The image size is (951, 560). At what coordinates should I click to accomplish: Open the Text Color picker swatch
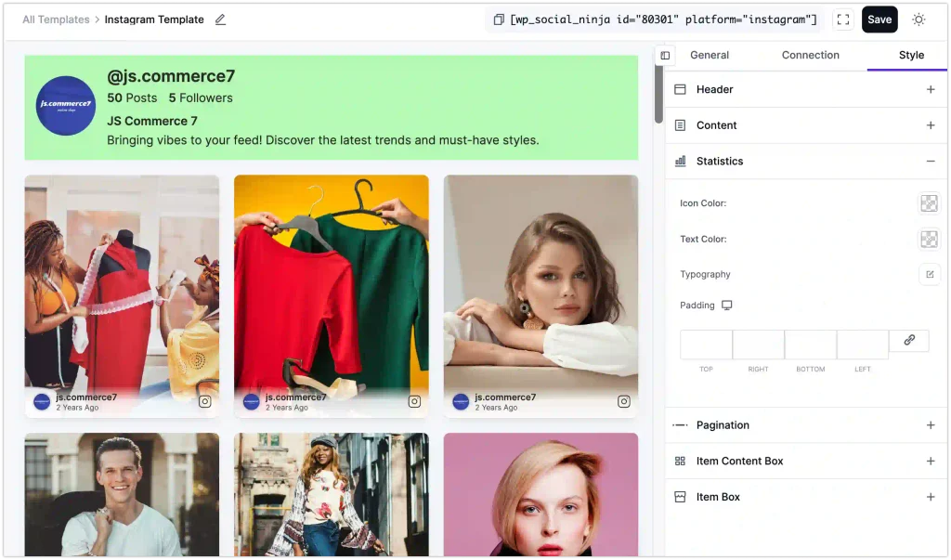[x=929, y=239]
